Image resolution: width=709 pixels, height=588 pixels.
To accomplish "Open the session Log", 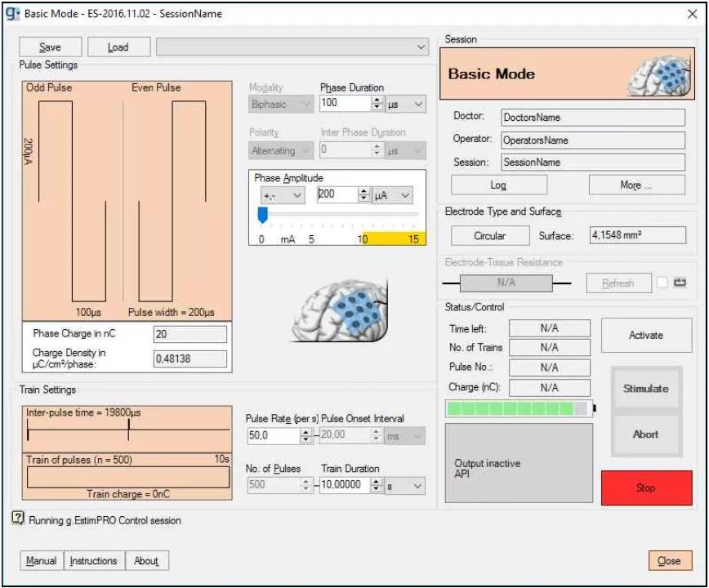I will [497, 185].
